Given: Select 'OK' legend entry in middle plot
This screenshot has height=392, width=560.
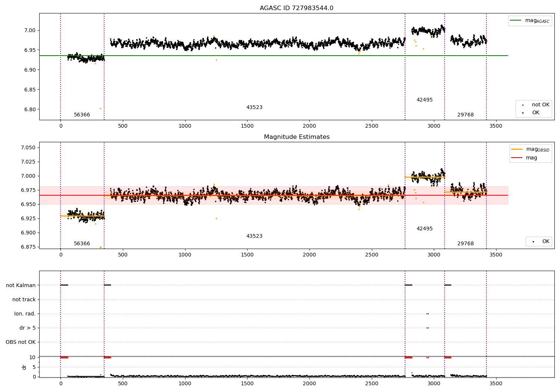Looking at the screenshot, I should [x=546, y=242].
